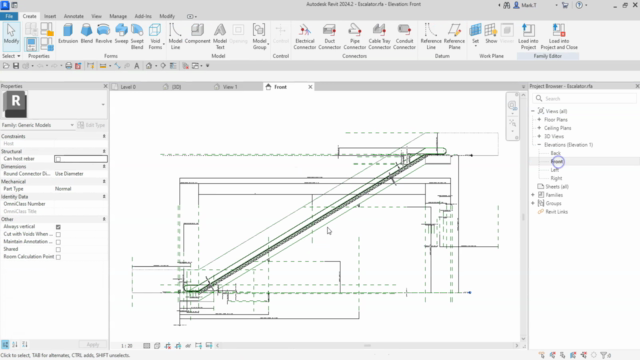Open the Help question mark icon
The height and width of the screenshot is (360, 640).
pos(579,5)
